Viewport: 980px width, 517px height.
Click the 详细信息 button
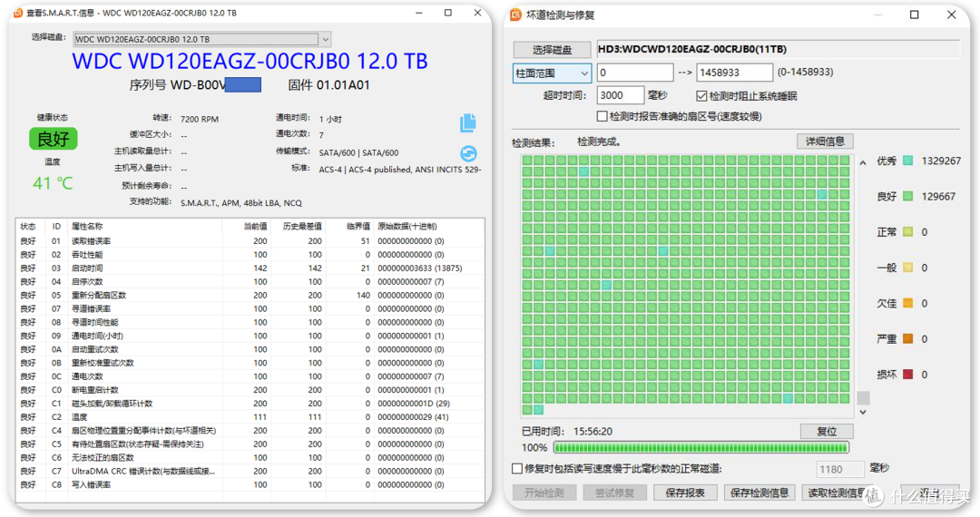pyautogui.click(x=825, y=141)
